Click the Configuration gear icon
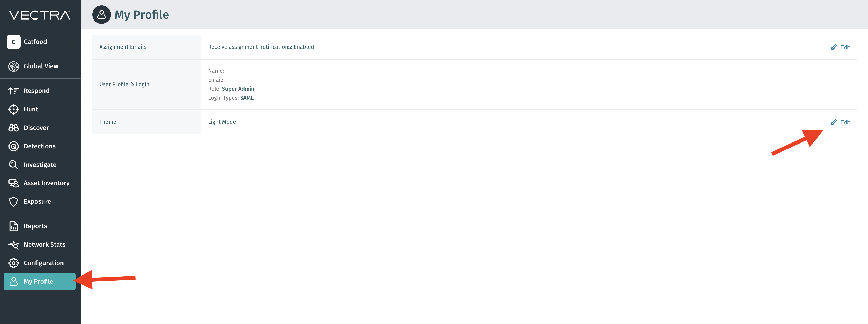This screenshot has width=868, height=324. tap(13, 263)
